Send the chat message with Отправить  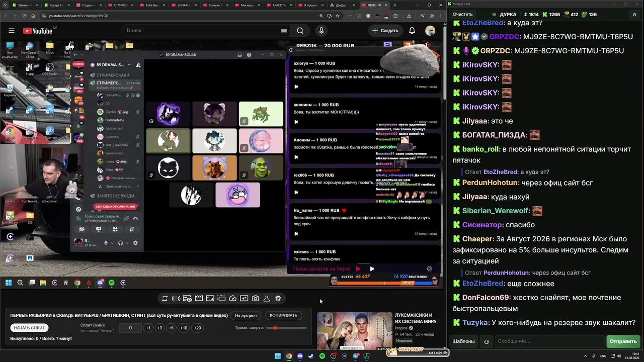point(623,341)
